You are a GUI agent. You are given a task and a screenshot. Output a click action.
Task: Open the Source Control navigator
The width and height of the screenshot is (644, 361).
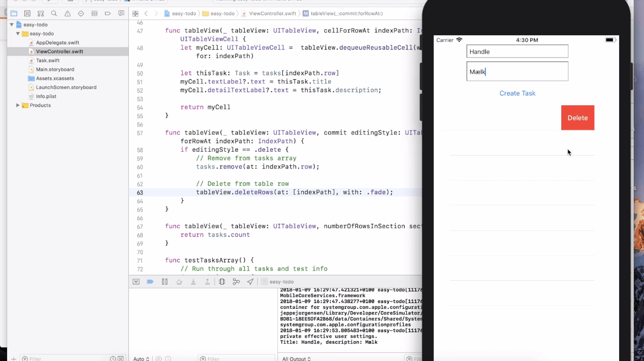point(27,14)
